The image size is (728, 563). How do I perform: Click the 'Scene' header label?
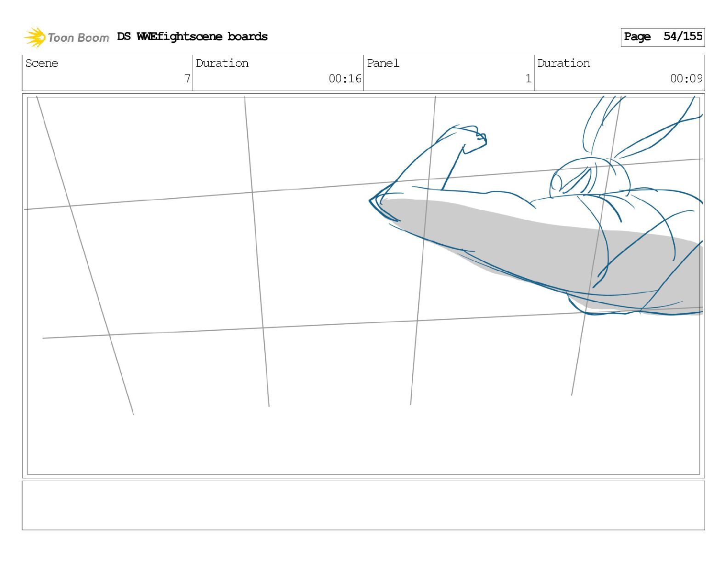coord(42,63)
